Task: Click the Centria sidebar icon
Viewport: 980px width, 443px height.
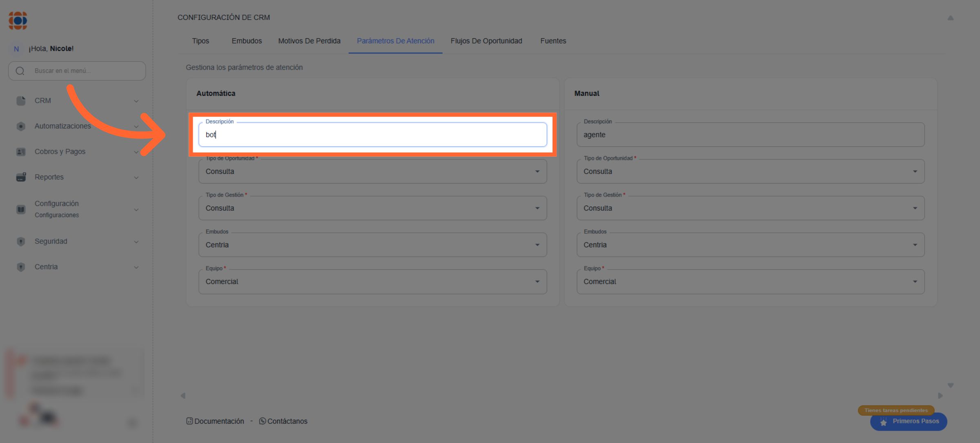Action: pyautogui.click(x=21, y=267)
